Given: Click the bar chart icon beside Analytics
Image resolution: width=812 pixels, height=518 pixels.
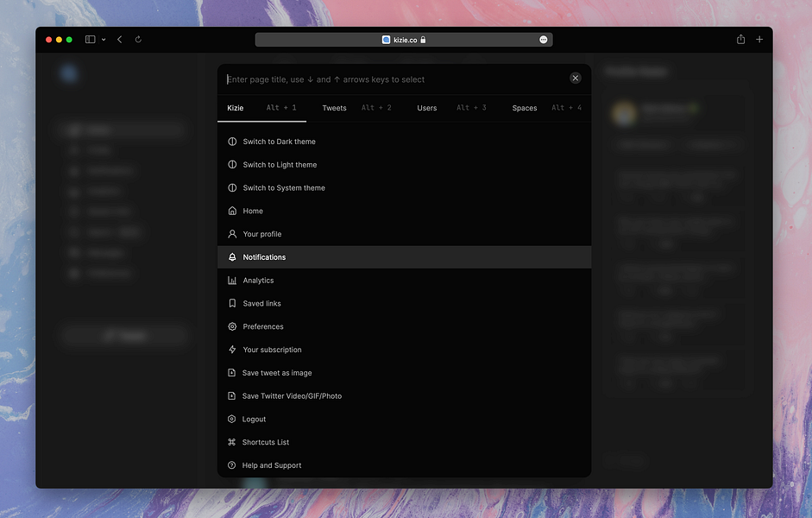Looking at the screenshot, I should click(232, 281).
